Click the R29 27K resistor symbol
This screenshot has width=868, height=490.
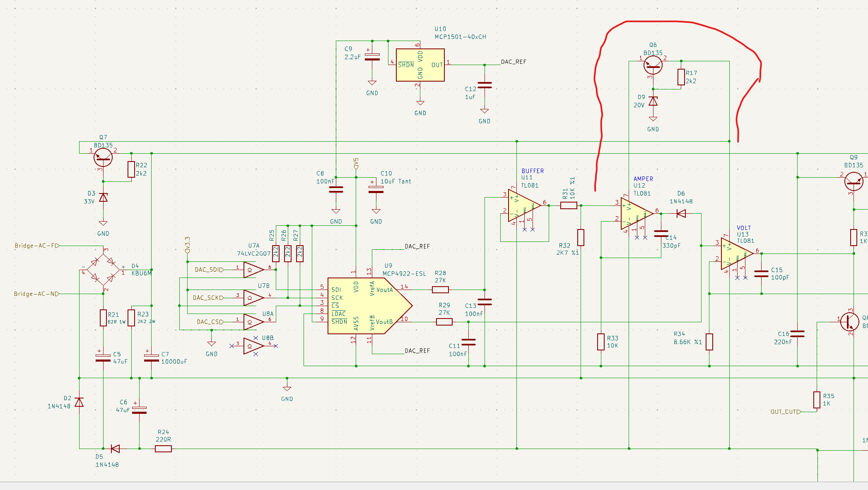(x=444, y=322)
